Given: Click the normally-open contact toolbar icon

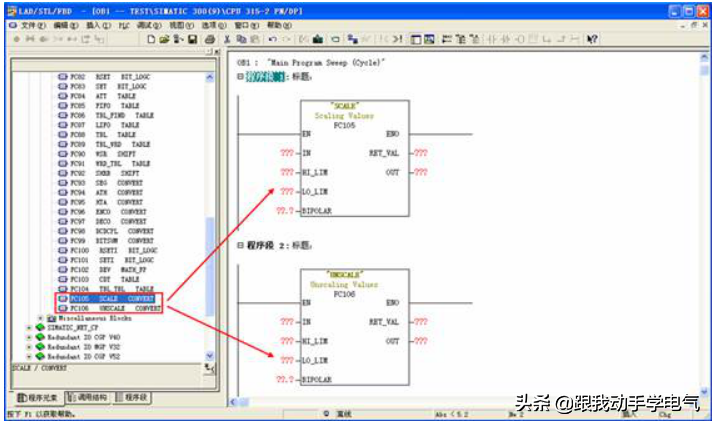Looking at the screenshot, I should [492, 40].
